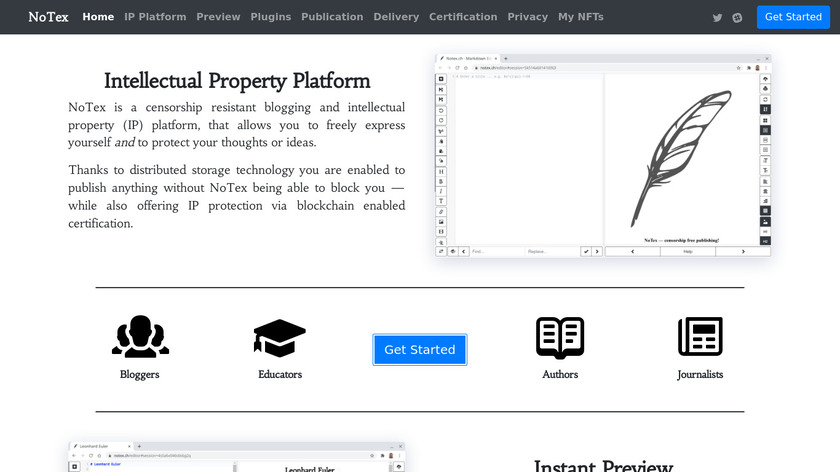The image size is (840, 472).
Task: Open the Twitter bird icon link
Action: [717, 18]
